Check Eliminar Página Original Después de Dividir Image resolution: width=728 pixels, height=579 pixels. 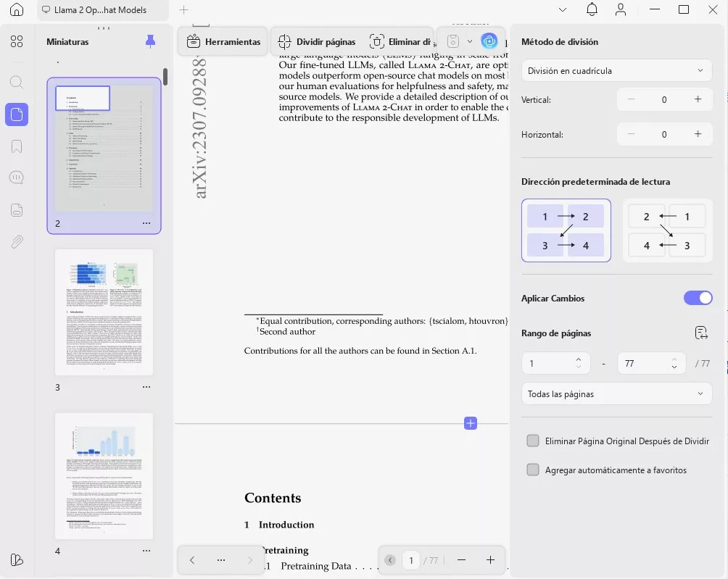(533, 441)
